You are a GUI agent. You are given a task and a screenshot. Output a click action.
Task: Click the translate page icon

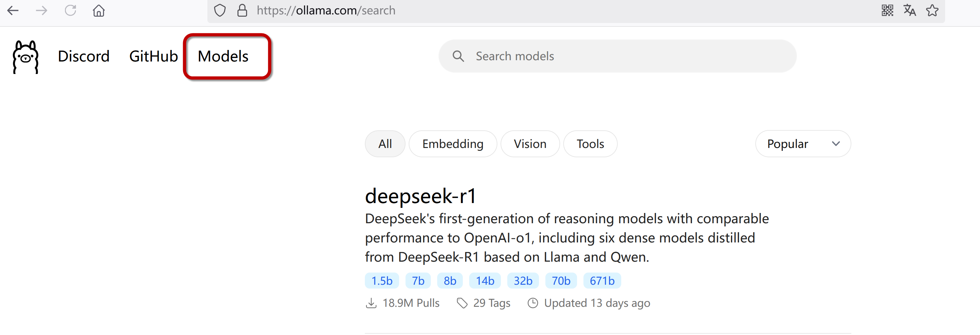click(x=910, y=10)
